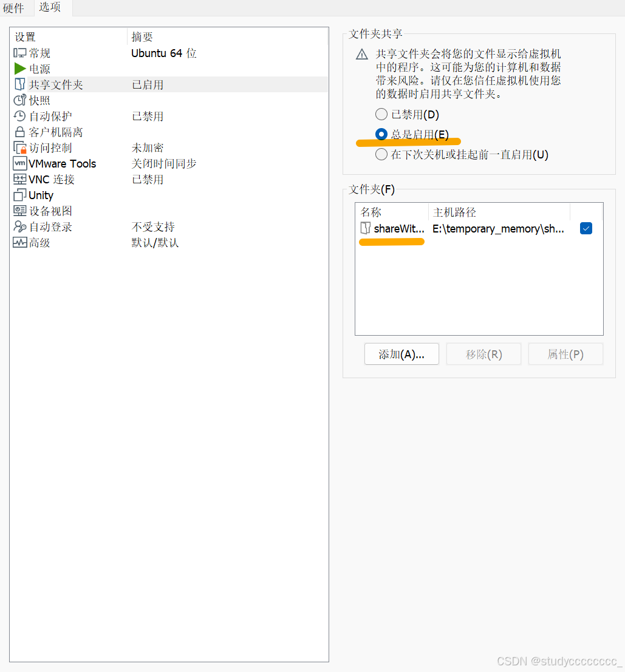Click the Unity windows icon
The height and width of the screenshot is (672, 625).
[x=19, y=195]
